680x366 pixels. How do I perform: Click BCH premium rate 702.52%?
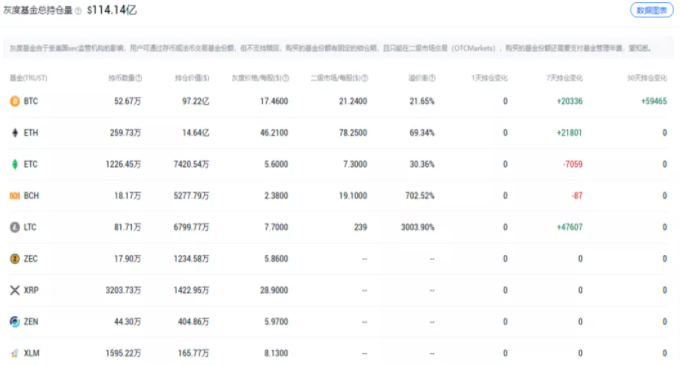tap(420, 196)
